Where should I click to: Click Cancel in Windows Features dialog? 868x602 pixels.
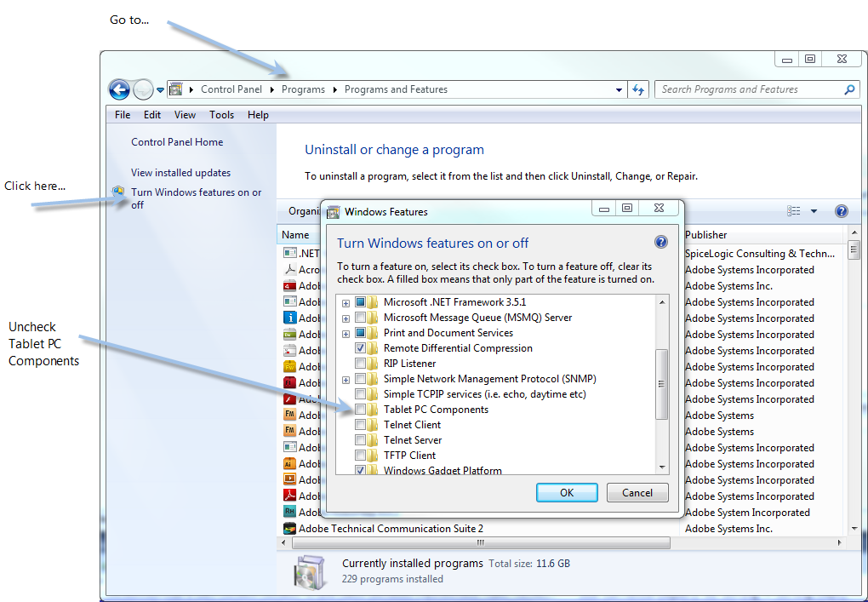pyautogui.click(x=637, y=492)
